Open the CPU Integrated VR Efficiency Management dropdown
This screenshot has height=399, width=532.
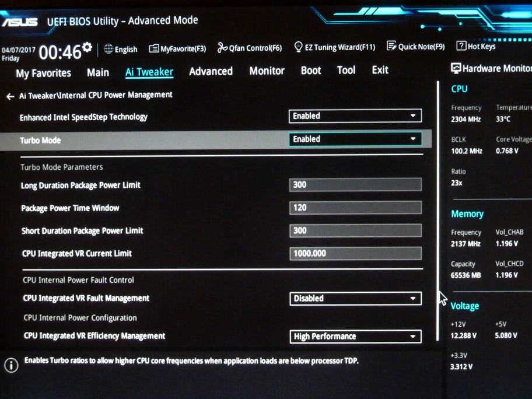[356, 337]
